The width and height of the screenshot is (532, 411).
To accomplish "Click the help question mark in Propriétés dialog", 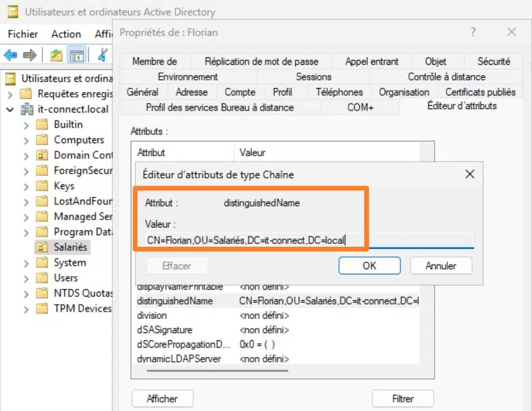I will 473,32.
